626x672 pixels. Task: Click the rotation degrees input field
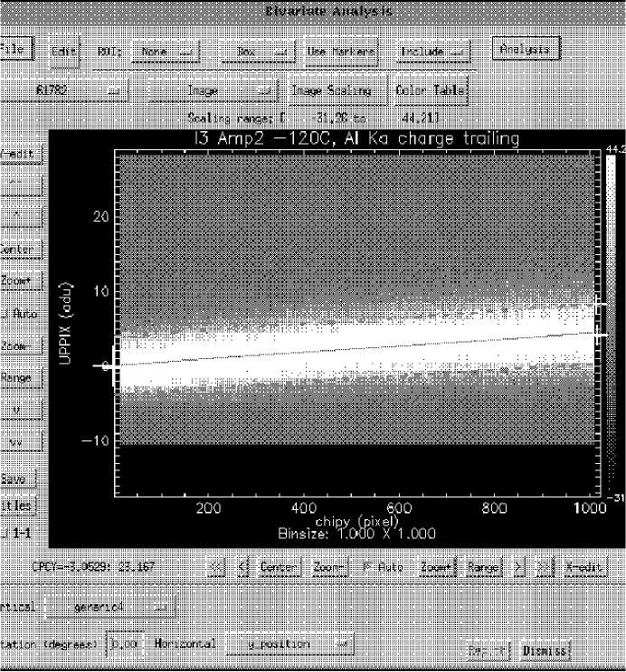click(x=123, y=644)
